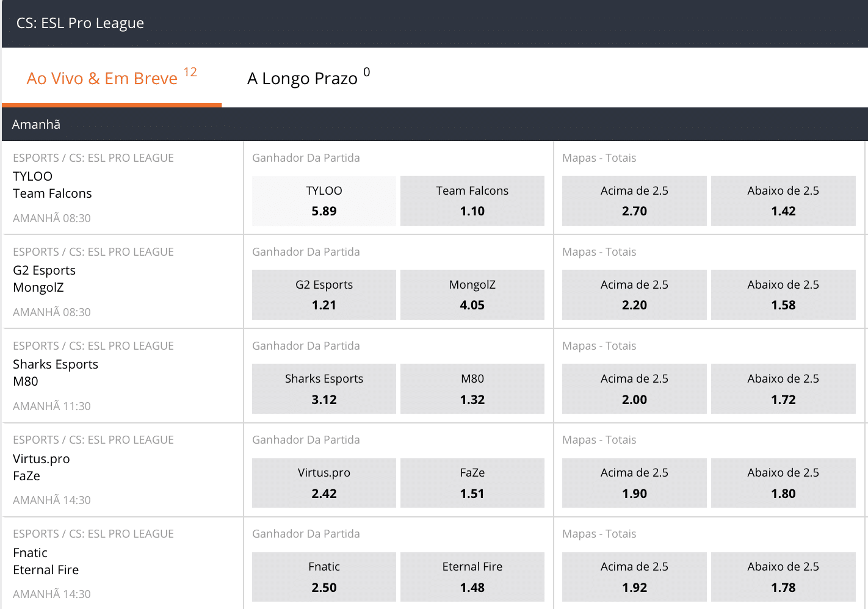Open the A Longo Prazo tab
The width and height of the screenshot is (868, 609).
[308, 78]
